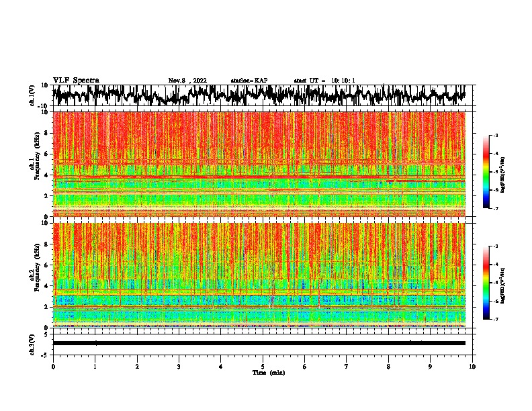The width and height of the screenshot is (532, 411).
Task: Click the time axis tick label "9"
Action: tap(430, 367)
